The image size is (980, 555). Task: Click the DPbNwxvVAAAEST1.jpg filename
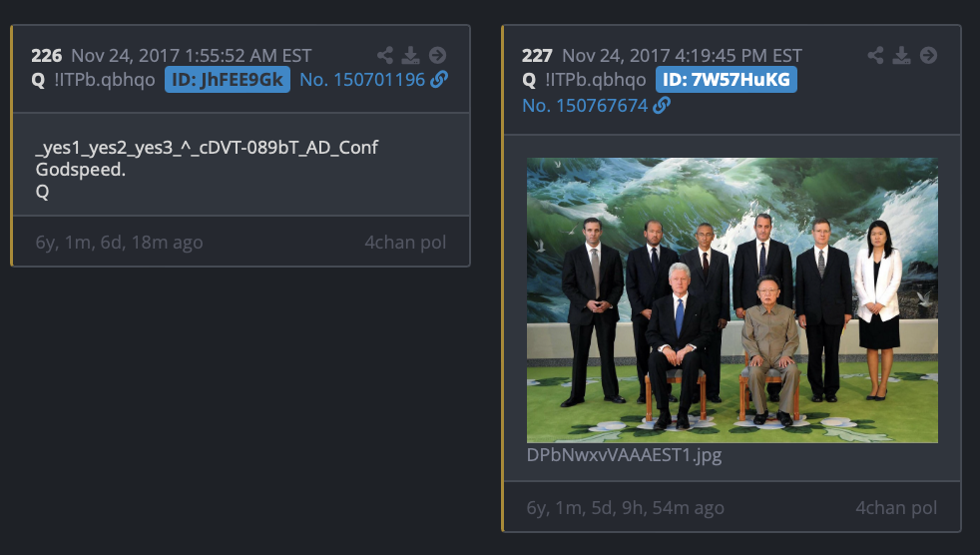pyautogui.click(x=624, y=454)
